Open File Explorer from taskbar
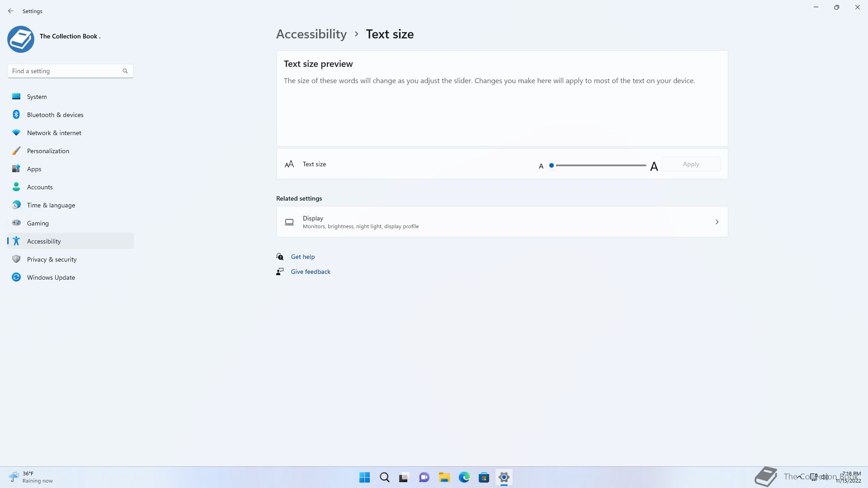 pos(444,477)
